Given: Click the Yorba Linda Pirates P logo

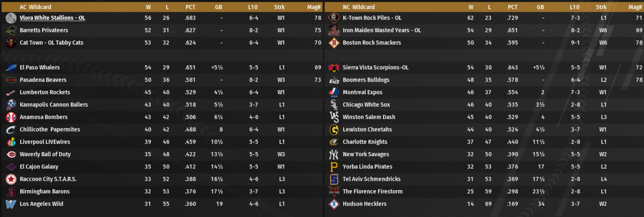Looking at the screenshot, I should click(x=334, y=167).
